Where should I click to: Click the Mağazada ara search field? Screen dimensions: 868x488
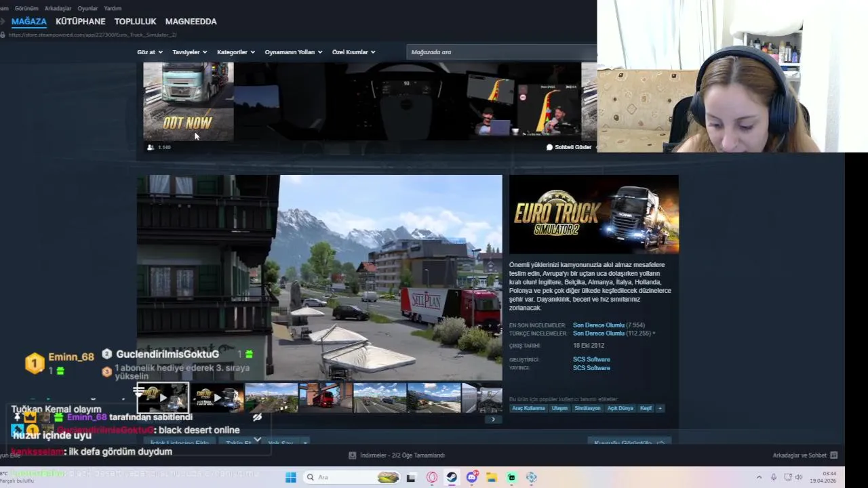[x=502, y=52]
